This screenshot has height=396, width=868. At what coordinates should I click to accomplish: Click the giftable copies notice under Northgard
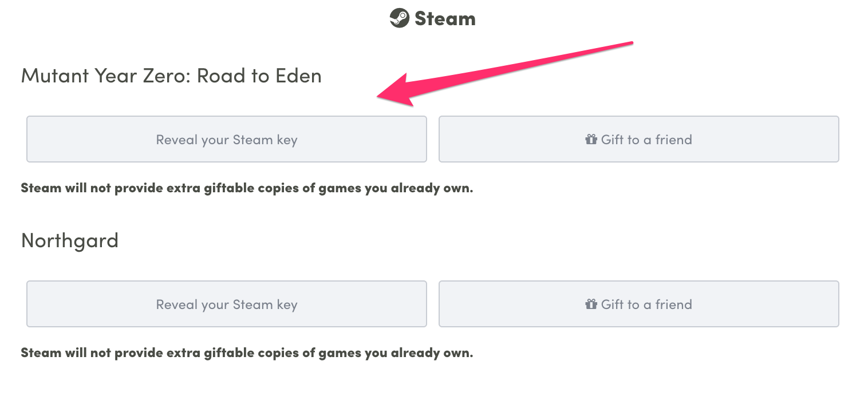(x=247, y=353)
